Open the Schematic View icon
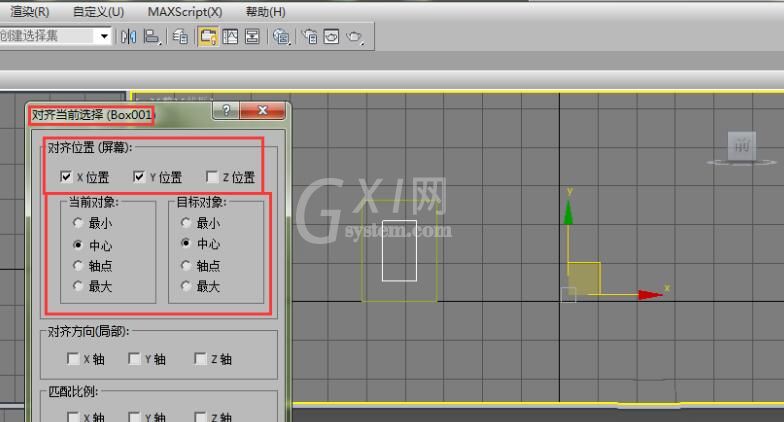The image size is (784, 422). [252, 36]
